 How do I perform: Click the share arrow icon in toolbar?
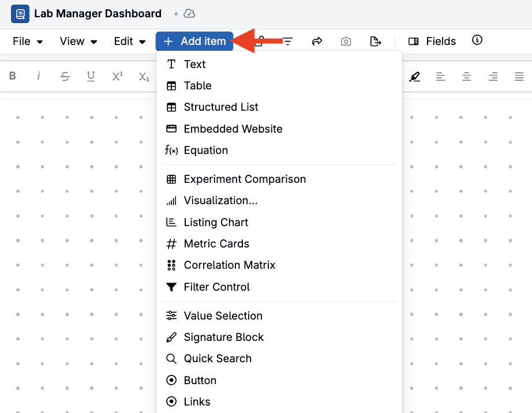(317, 42)
